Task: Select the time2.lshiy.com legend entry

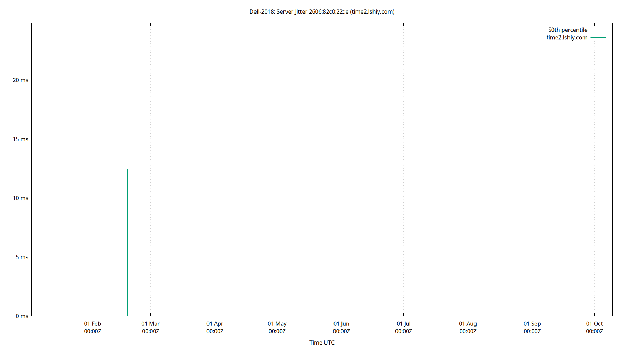Action: tap(566, 37)
